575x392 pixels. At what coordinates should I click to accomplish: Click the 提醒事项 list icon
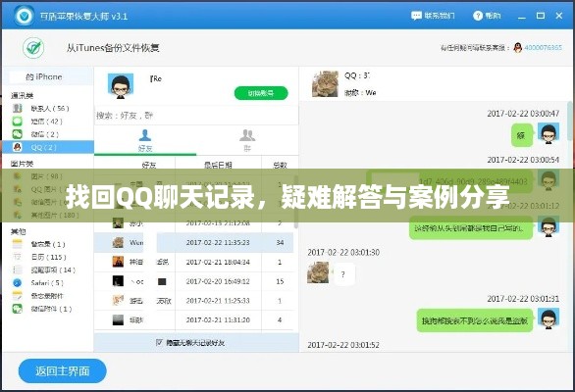18,270
